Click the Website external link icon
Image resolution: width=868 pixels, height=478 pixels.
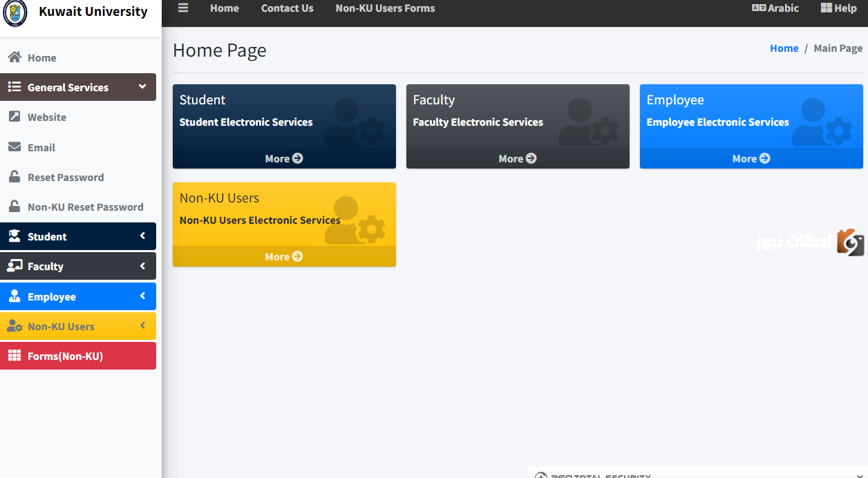pos(15,117)
